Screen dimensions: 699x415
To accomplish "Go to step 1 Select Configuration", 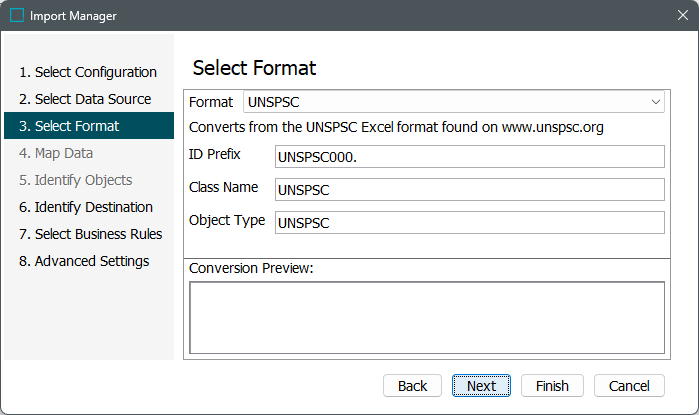I will click(88, 72).
